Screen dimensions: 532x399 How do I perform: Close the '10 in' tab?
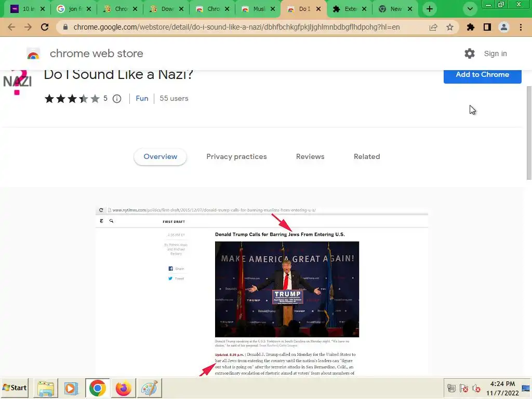point(43,9)
